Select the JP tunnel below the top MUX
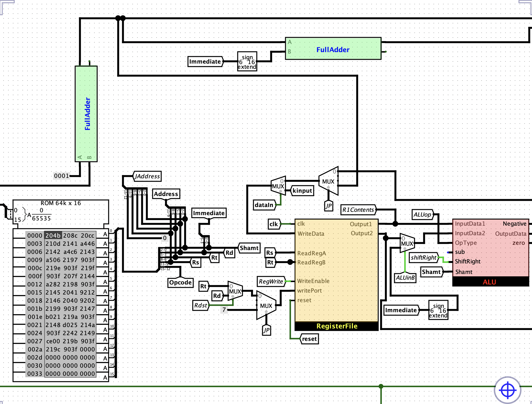 pos(329,206)
